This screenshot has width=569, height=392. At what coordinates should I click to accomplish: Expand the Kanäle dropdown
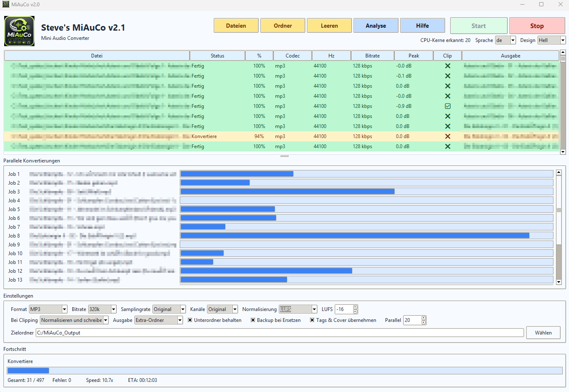[235, 309]
